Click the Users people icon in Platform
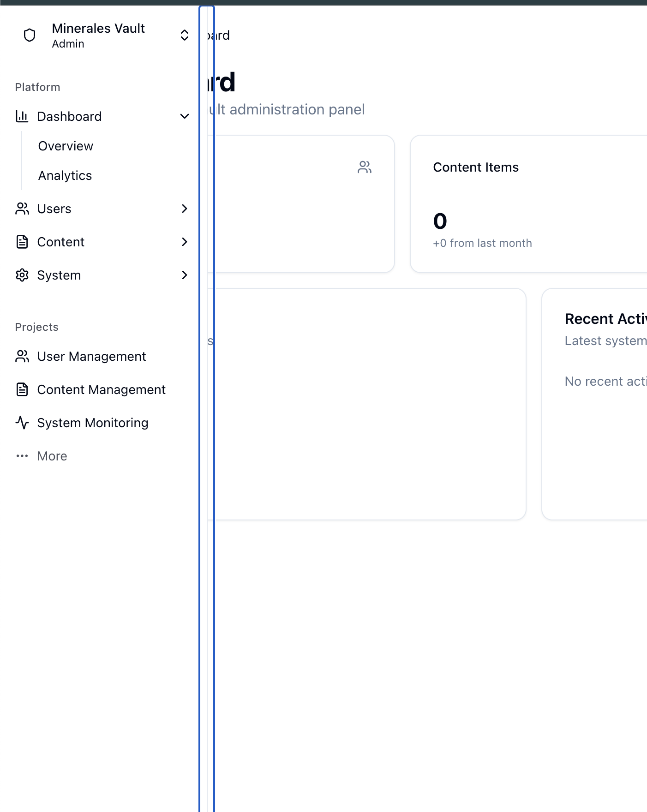 coord(22,209)
